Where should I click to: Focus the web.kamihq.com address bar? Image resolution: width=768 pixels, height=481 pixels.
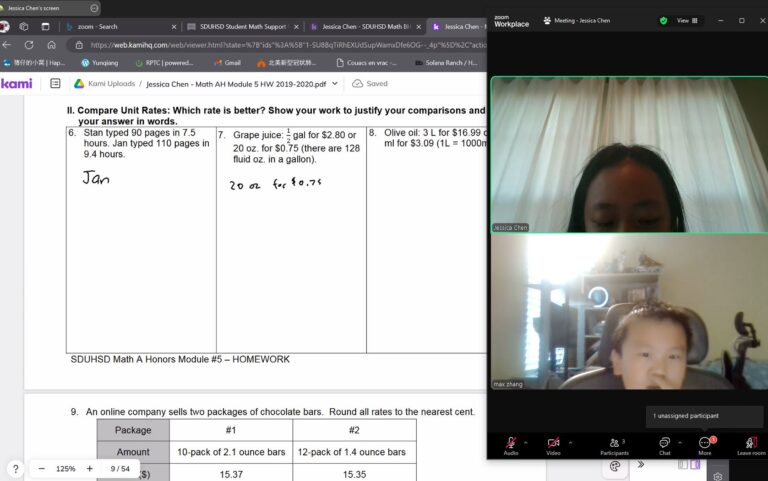288,45
